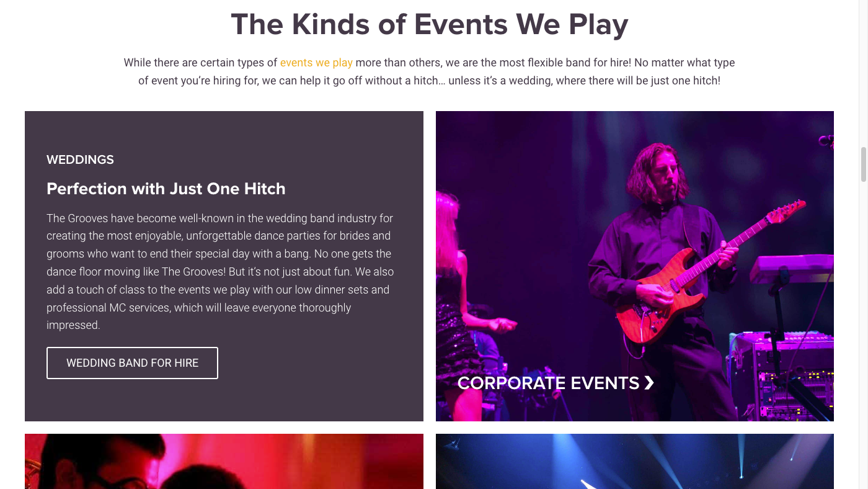Click the right chevron beside Corporate Events
The width and height of the screenshot is (868, 489).
[x=649, y=383]
